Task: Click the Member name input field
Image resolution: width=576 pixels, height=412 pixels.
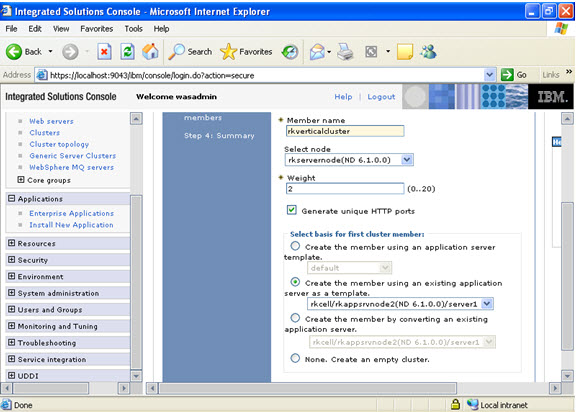Action: pos(345,131)
